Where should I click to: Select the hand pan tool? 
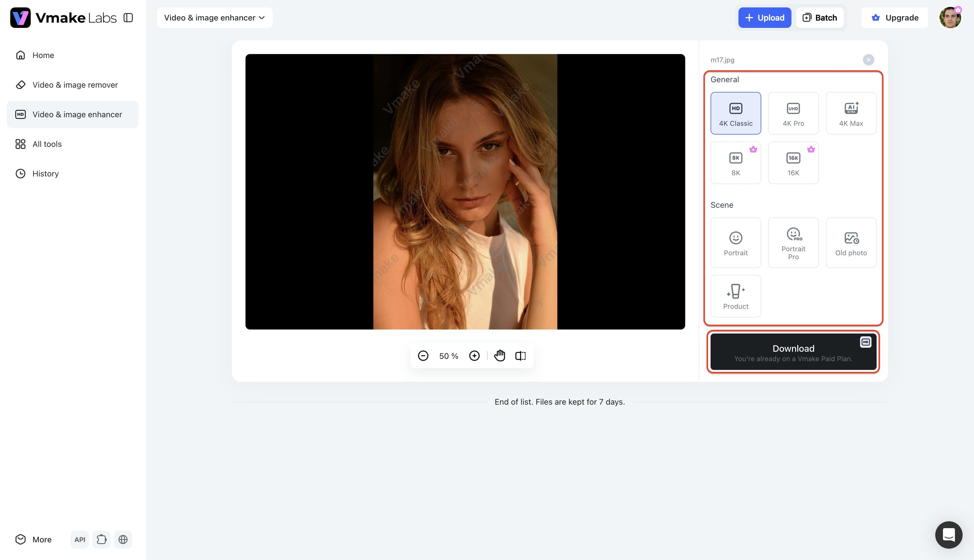(500, 356)
